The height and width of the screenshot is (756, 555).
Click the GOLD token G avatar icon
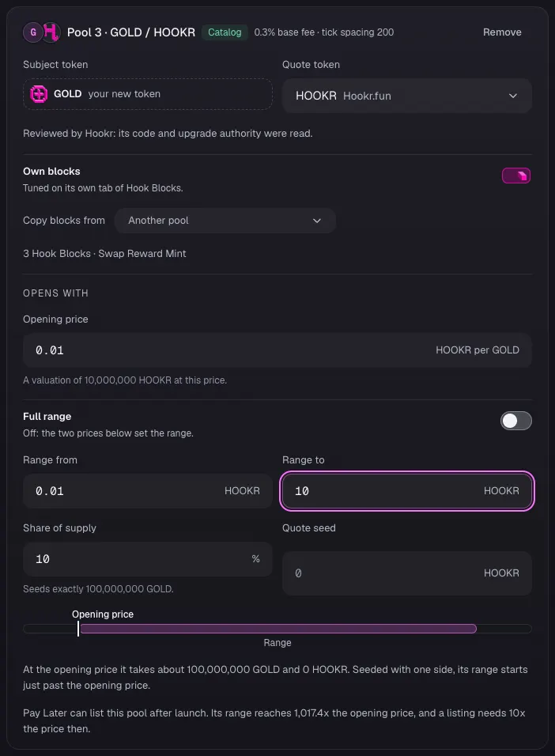[x=32, y=32]
